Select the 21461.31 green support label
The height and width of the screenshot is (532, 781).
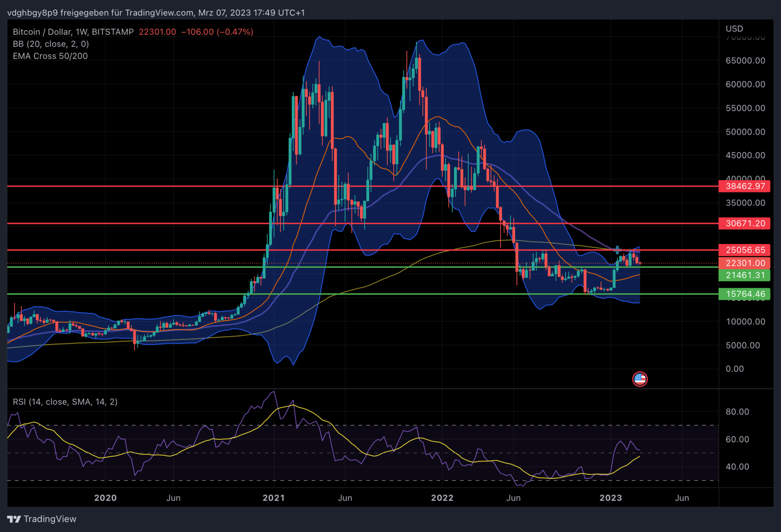coord(745,275)
